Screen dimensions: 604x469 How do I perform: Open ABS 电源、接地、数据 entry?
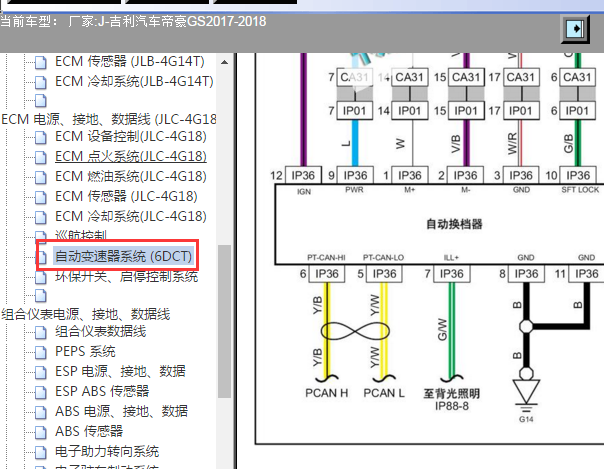pos(121,411)
